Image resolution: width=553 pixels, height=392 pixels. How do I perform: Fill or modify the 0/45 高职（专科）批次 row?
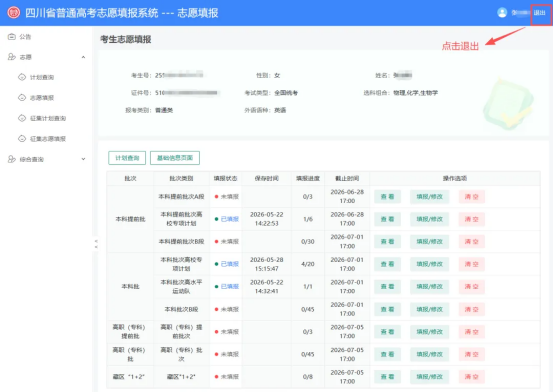click(x=429, y=354)
